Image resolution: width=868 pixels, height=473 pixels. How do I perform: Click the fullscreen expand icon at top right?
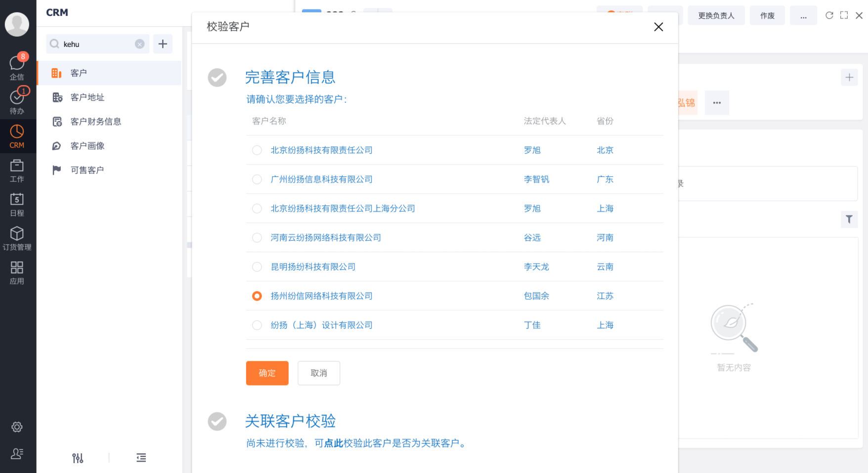844,15
